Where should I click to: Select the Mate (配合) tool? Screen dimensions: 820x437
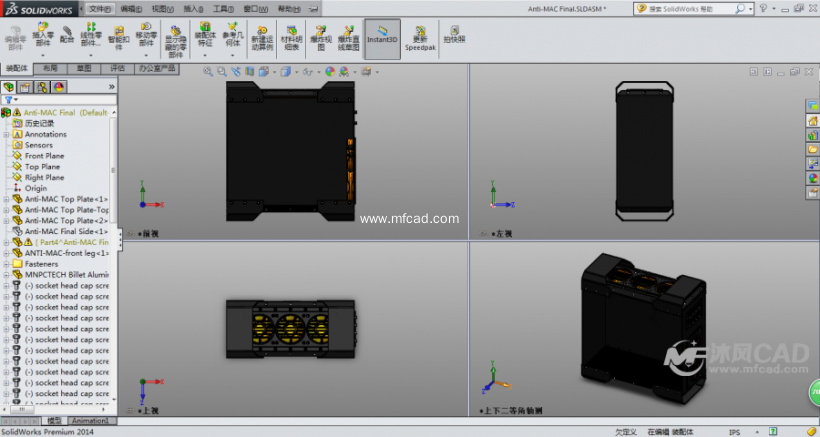(x=66, y=33)
